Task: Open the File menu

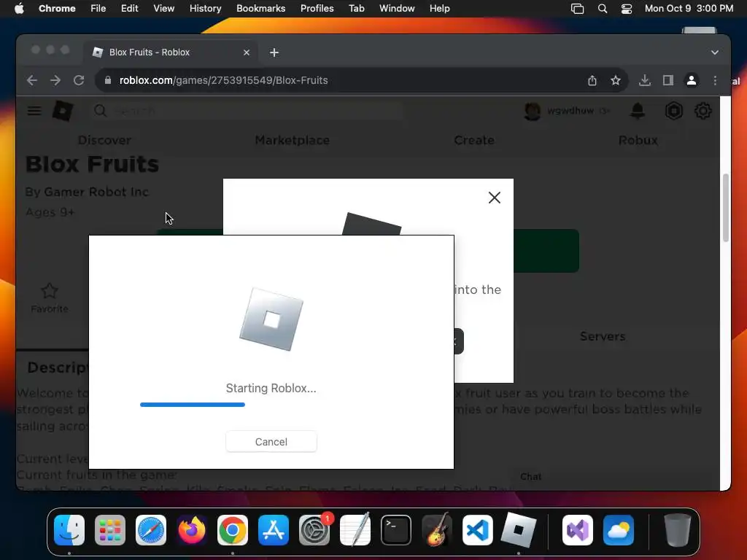Action: coord(98,9)
